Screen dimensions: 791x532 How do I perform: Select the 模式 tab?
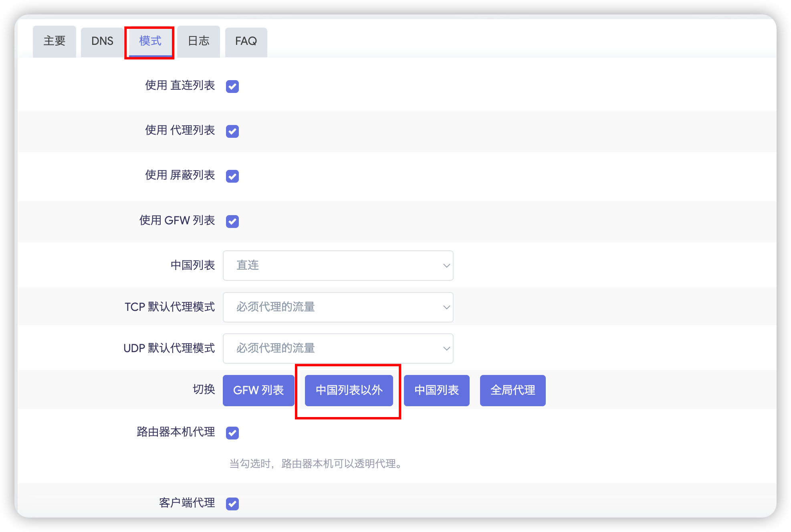(x=150, y=41)
